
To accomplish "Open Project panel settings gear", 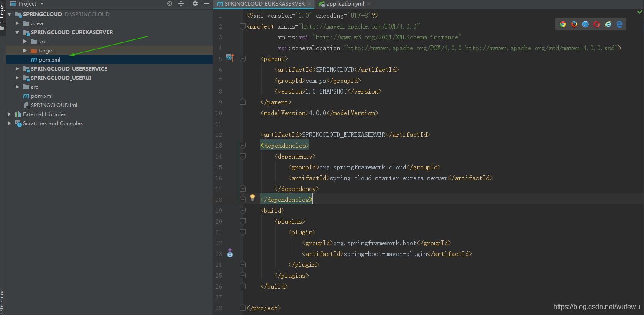I will click(x=195, y=3).
